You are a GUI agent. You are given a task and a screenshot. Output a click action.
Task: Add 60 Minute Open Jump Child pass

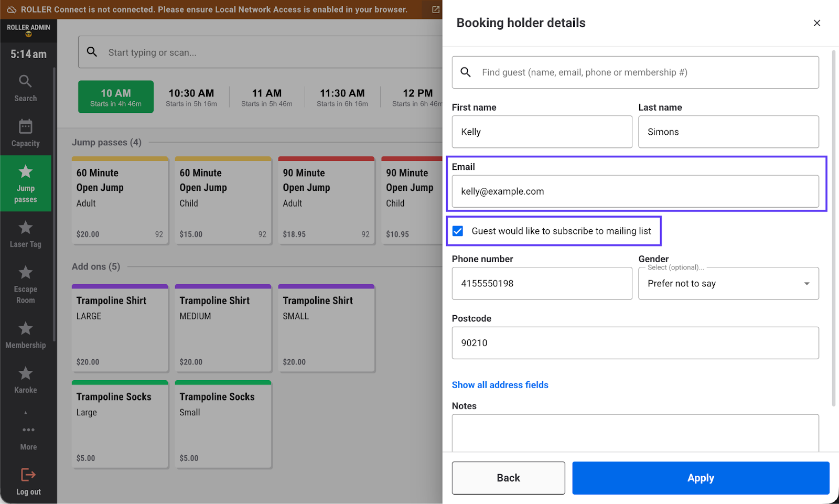(x=223, y=200)
